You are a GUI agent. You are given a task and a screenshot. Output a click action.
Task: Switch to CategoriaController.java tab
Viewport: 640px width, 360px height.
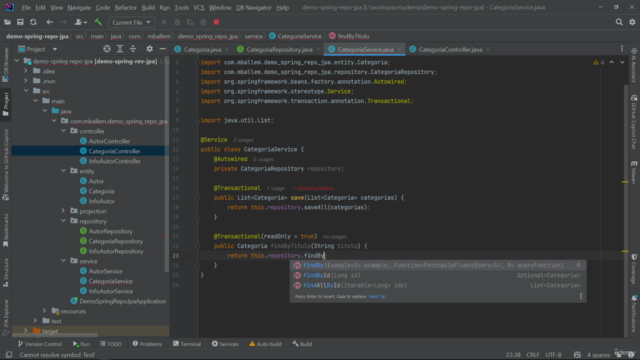450,49
